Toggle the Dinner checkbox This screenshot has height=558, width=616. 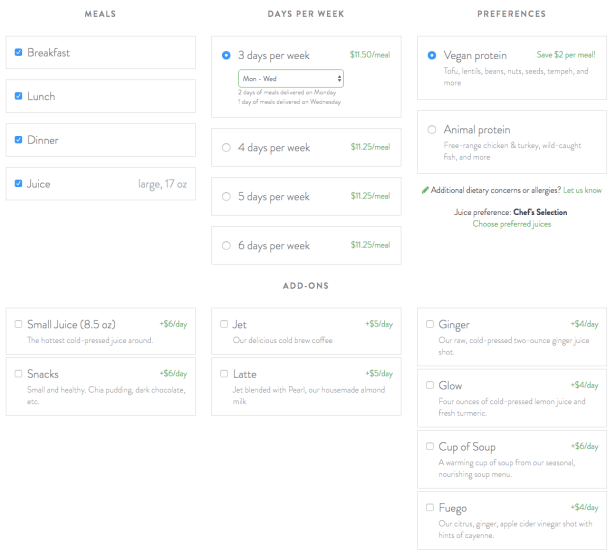pyautogui.click(x=19, y=141)
